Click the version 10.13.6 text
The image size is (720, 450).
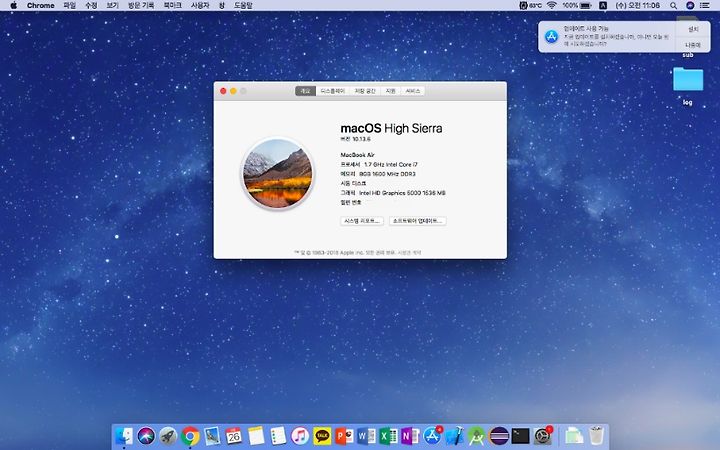355,139
